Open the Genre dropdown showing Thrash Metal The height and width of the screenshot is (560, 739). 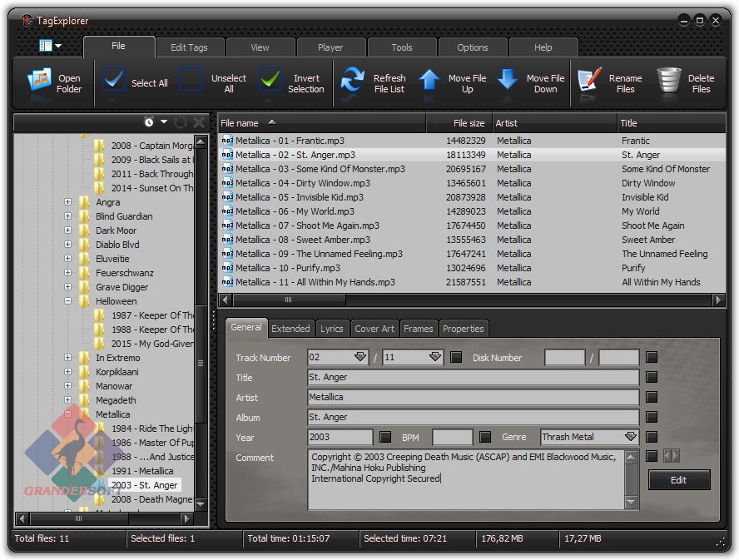[631, 437]
